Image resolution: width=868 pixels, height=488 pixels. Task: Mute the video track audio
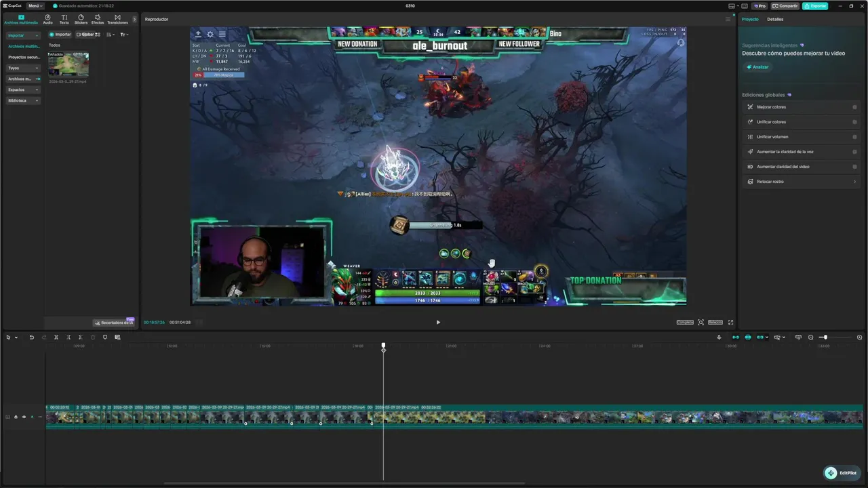31,417
